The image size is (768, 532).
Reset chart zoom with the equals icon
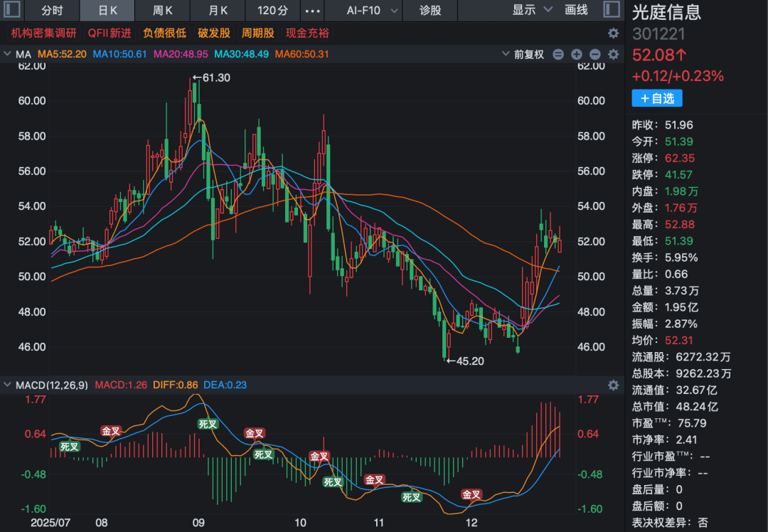point(558,54)
